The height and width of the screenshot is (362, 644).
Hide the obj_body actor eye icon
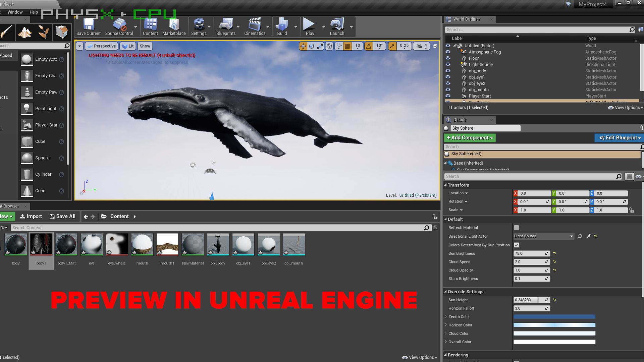[x=448, y=71]
